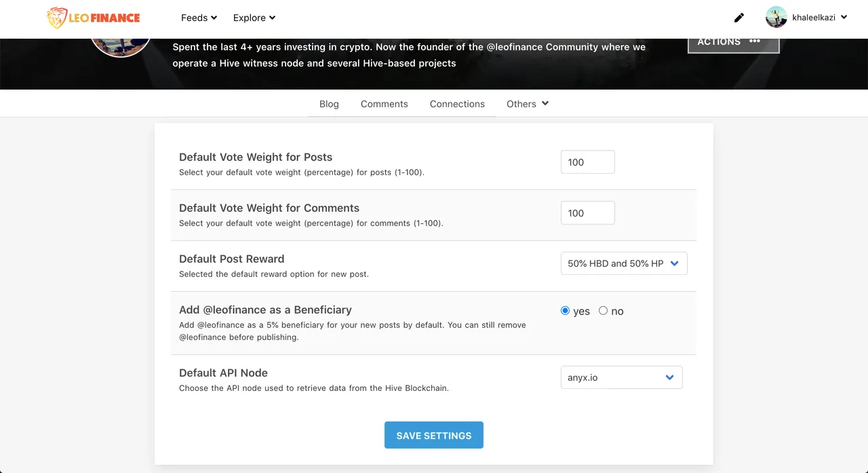Select no for leofinance beneficiary

pyautogui.click(x=603, y=311)
